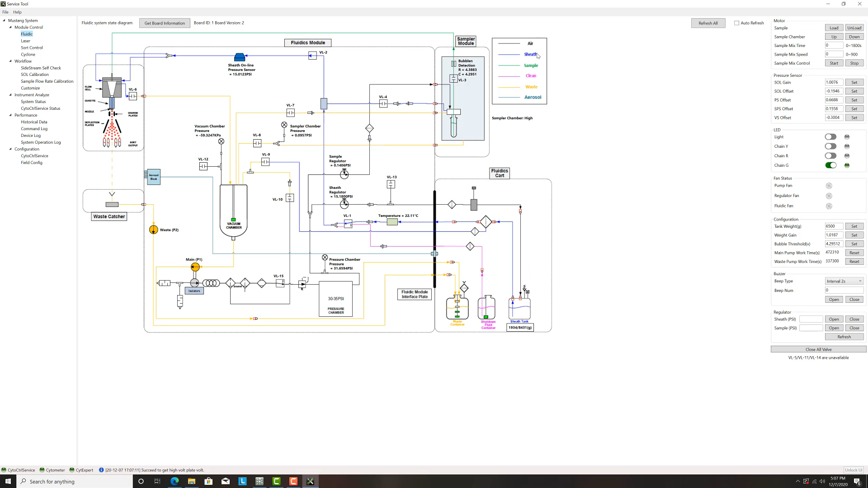Select Sort Control in the tree
The height and width of the screenshot is (488, 868).
(32, 47)
